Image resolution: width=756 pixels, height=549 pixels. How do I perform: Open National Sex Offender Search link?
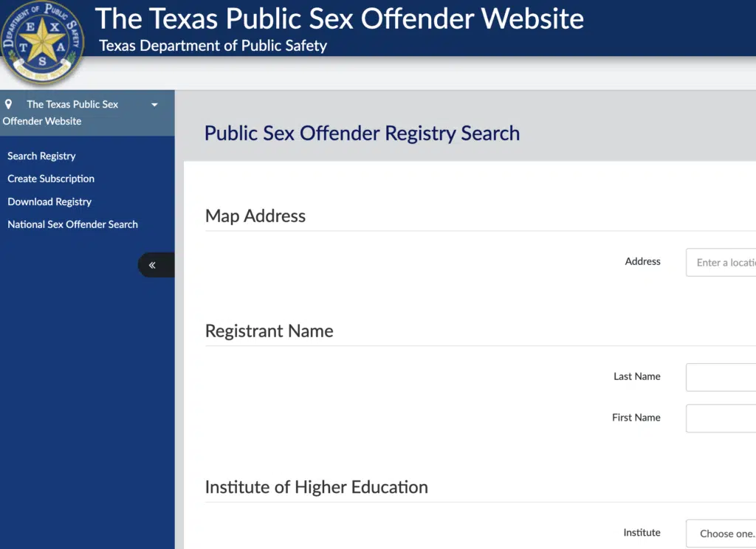(x=73, y=224)
